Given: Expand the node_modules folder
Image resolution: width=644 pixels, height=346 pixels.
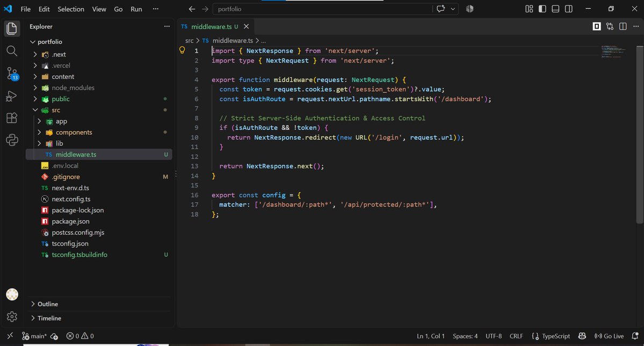Looking at the screenshot, I should (35, 88).
